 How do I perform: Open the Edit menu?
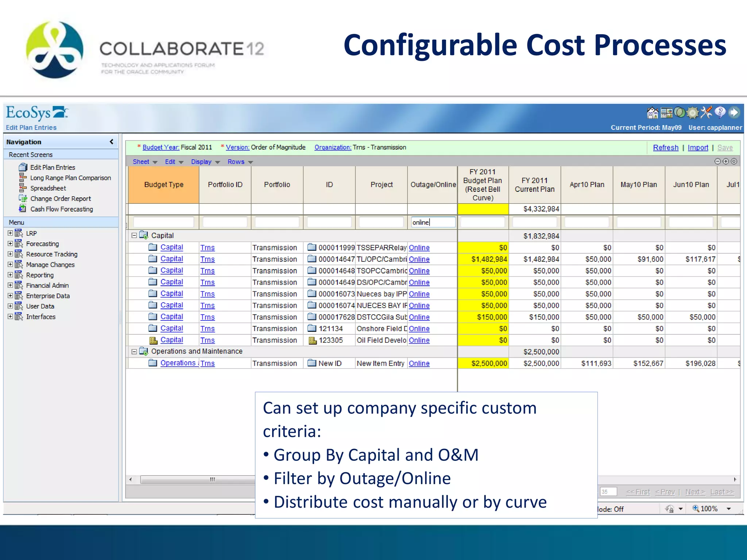click(x=174, y=162)
